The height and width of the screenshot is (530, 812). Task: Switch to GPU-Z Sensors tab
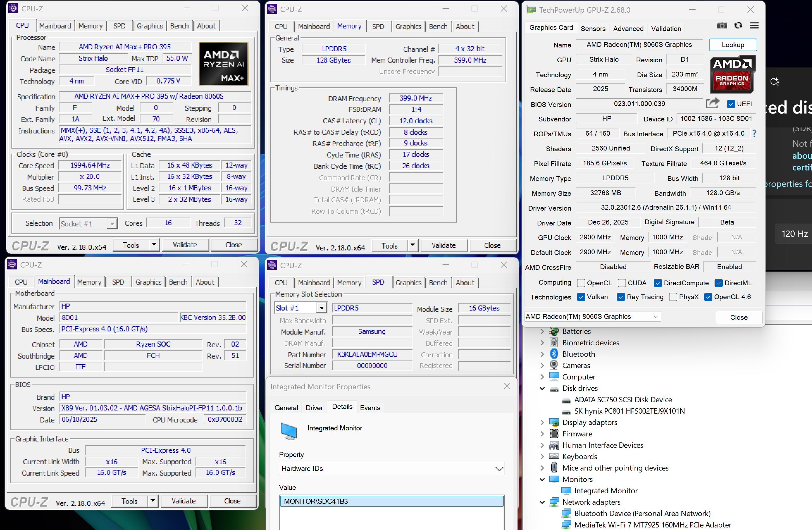[593, 29]
